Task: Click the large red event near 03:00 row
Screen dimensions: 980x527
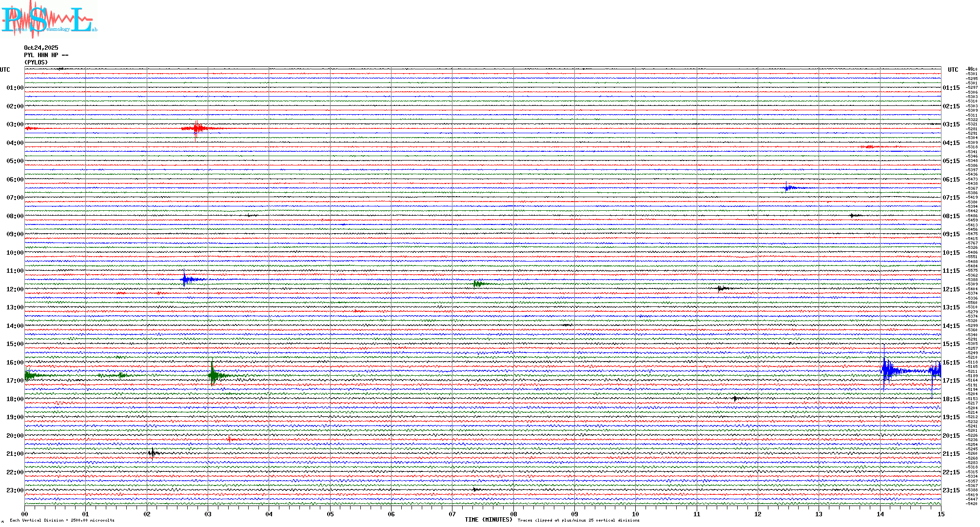Action: pyautogui.click(x=197, y=129)
